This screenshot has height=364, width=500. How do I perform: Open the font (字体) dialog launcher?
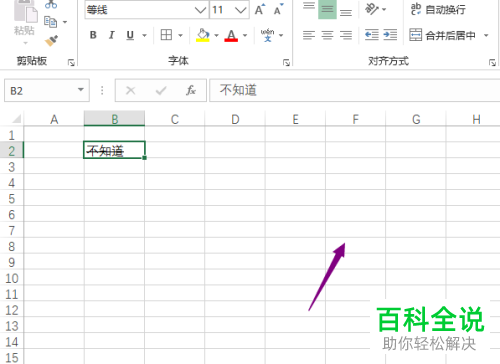[286, 62]
